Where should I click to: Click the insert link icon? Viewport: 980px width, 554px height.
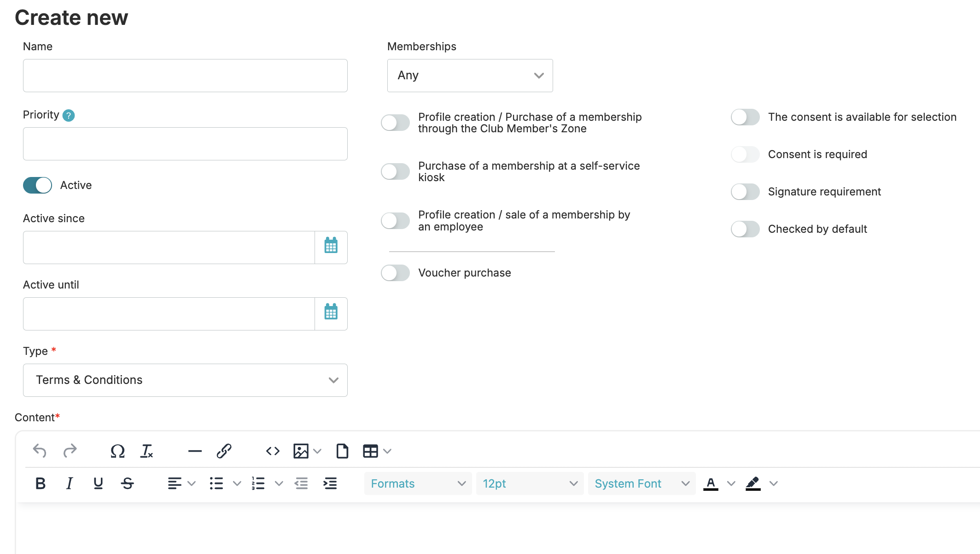(x=224, y=451)
